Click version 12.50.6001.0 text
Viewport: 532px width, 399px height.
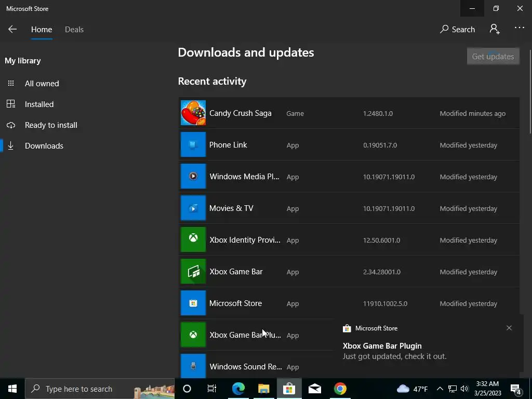pos(381,240)
